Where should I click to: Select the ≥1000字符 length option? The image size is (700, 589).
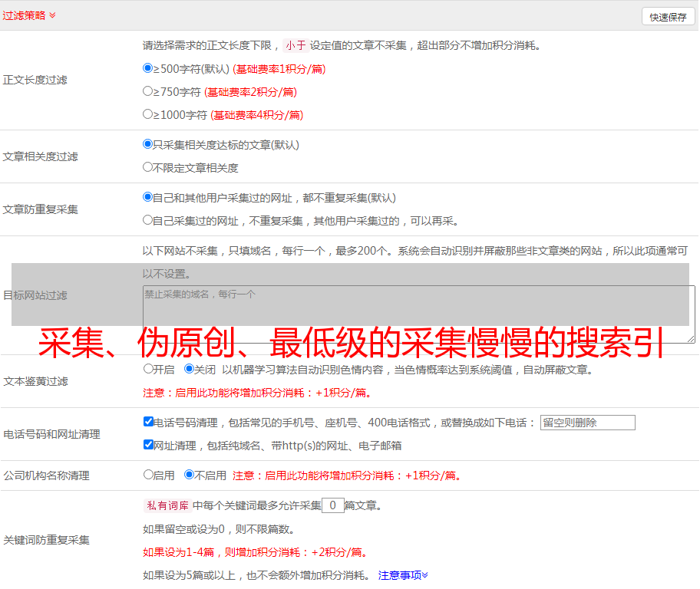click(148, 114)
